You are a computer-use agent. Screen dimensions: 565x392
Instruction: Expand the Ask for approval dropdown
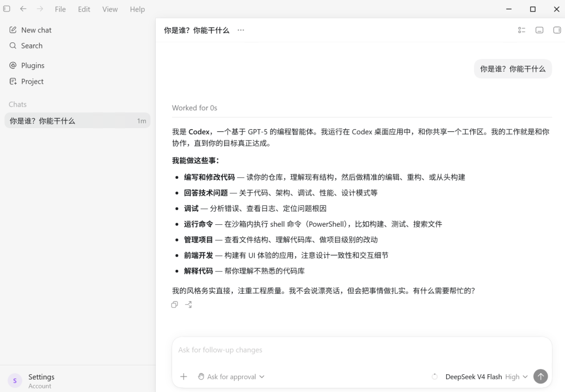pyautogui.click(x=231, y=376)
